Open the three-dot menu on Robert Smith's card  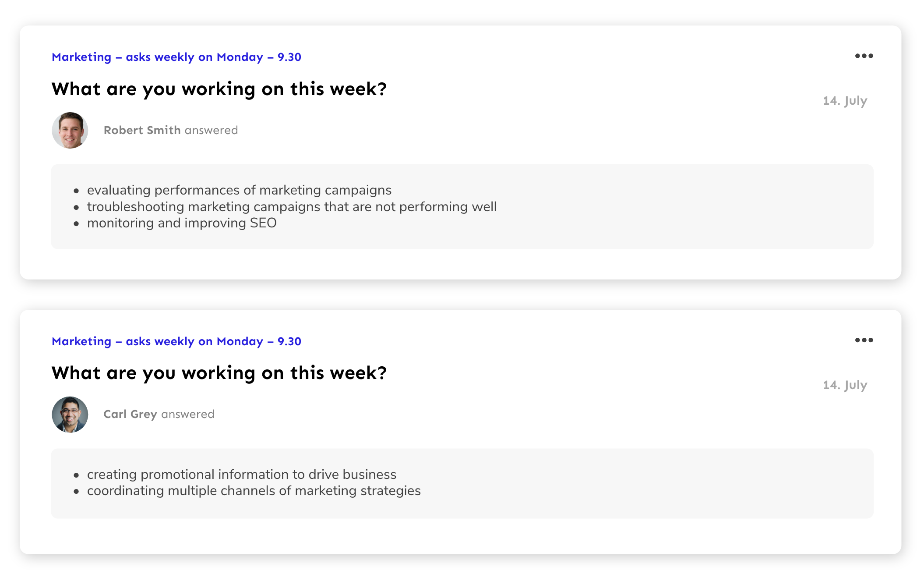(864, 56)
